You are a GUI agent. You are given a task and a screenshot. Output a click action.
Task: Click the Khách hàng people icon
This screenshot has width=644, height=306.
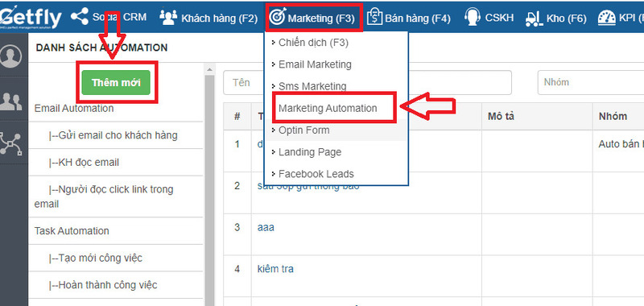[x=168, y=18]
